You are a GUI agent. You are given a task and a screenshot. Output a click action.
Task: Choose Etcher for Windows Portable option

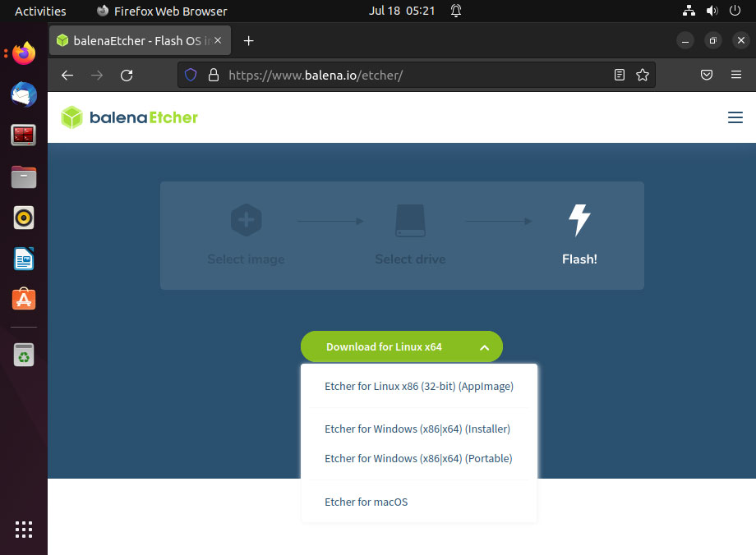(x=418, y=458)
